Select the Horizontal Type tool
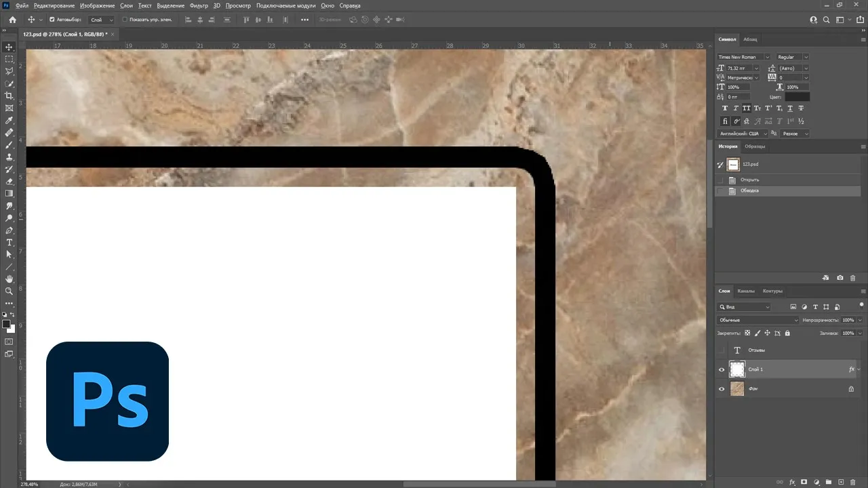 click(x=9, y=242)
